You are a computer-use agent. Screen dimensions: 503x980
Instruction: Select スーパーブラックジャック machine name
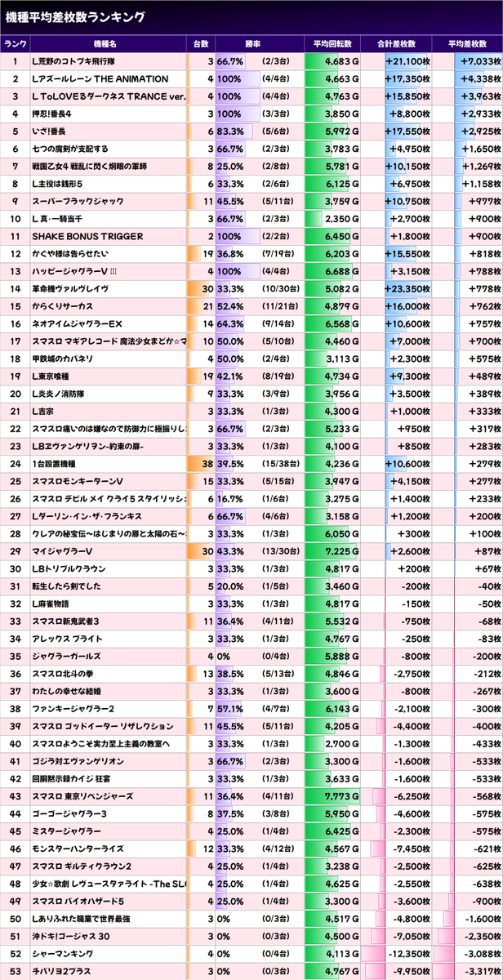78,201
